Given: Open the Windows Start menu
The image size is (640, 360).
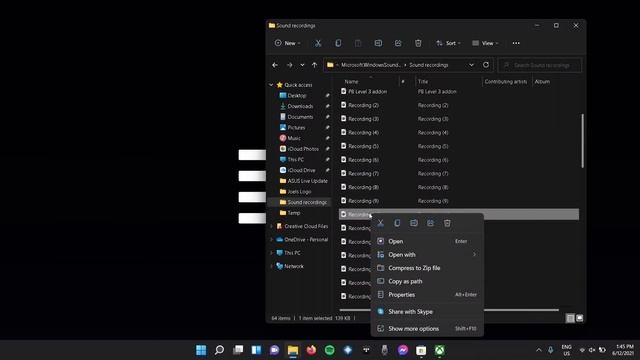Looking at the screenshot, I should (x=201, y=350).
